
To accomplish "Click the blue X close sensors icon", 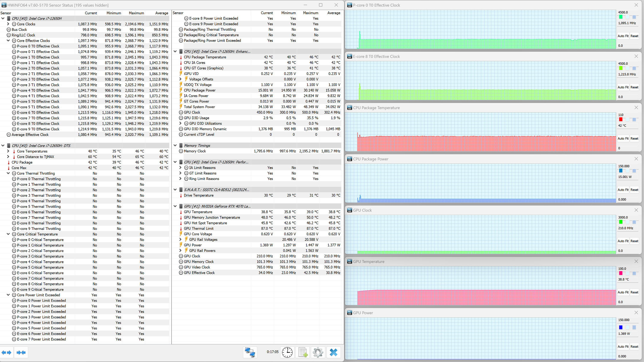I will (333, 352).
